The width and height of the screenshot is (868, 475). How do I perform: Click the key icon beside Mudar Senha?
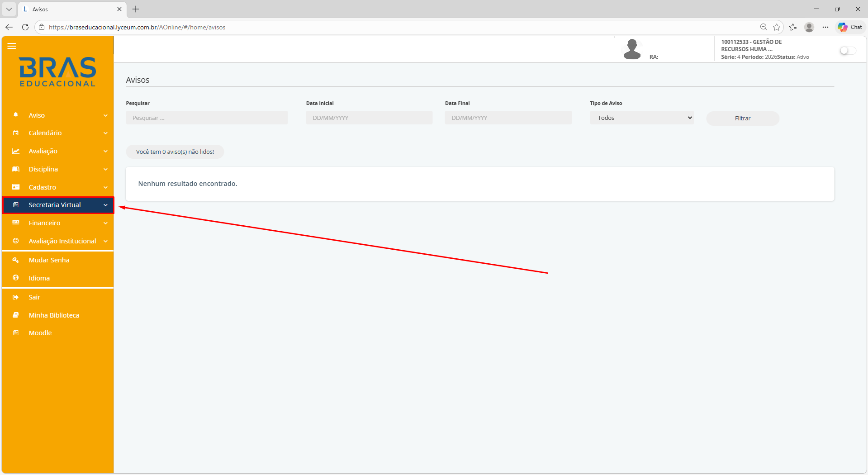16,260
